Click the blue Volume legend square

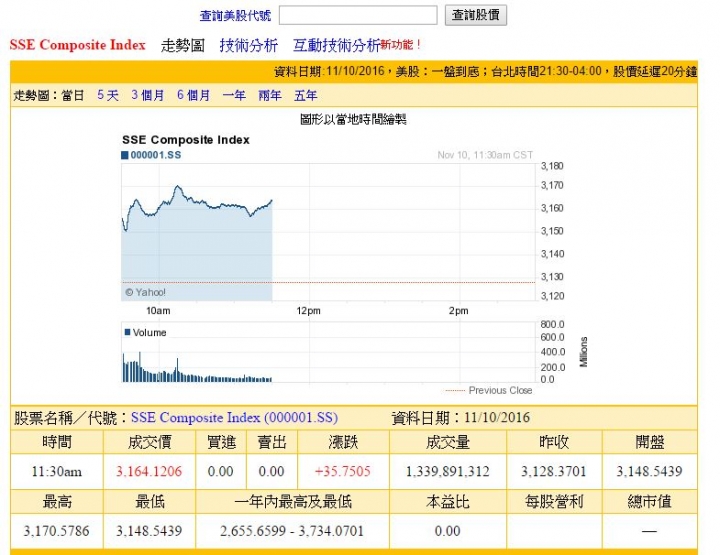(x=127, y=332)
